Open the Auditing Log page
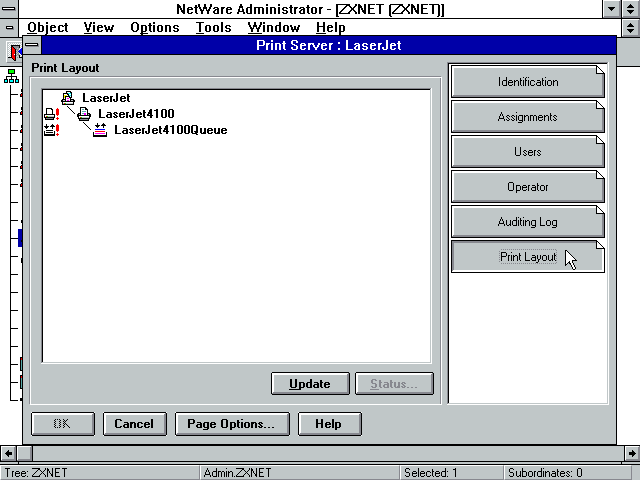Screen dimensions: 640x480 pyautogui.click(x=527, y=222)
